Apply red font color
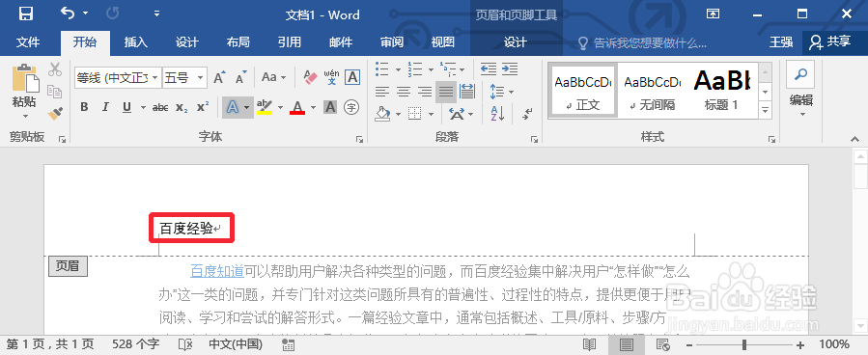Image resolution: width=868 pixels, height=355 pixels. [x=297, y=107]
